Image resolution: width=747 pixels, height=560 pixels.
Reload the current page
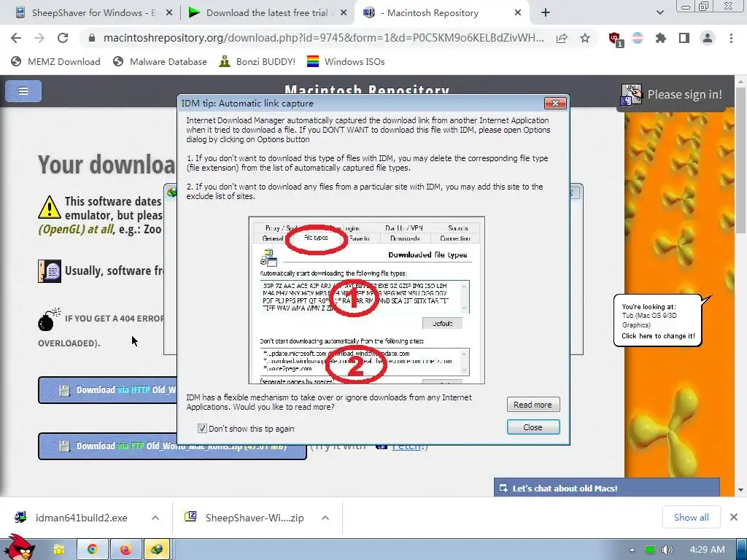63,38
